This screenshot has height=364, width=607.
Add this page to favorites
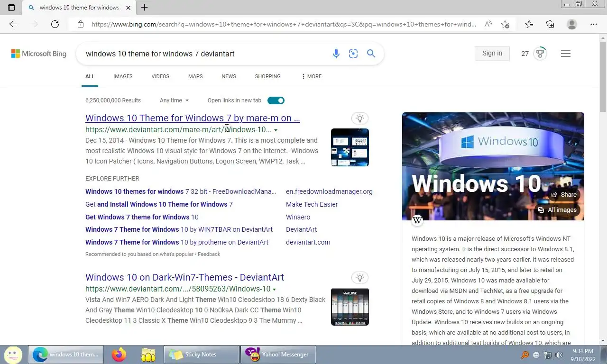pos(506,24)
